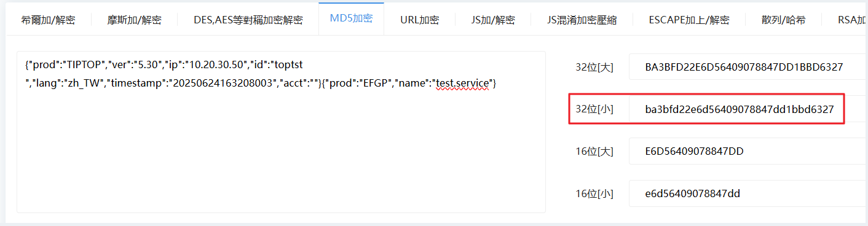Image resolution: width=868 pixels, height=226 pixels.
Task: Click the 32位[大] label
Action: 594,67
